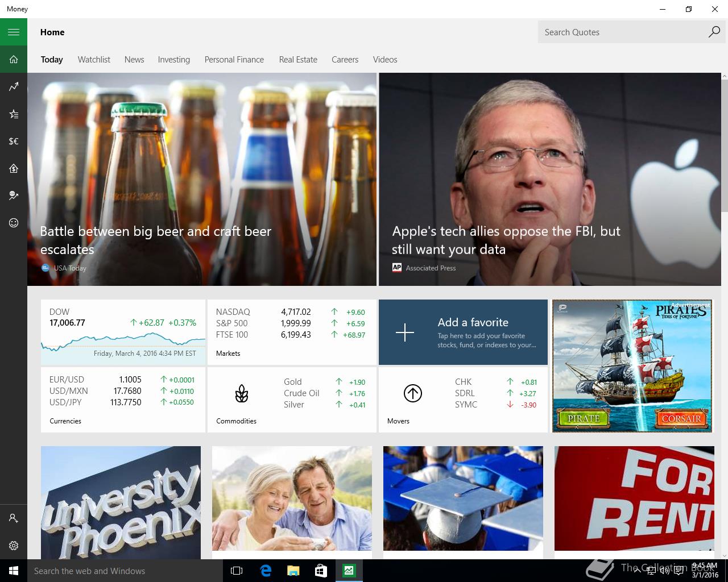Open Apple's tech allies FBI article
The image size is (728, 582).
click(549, 179)
